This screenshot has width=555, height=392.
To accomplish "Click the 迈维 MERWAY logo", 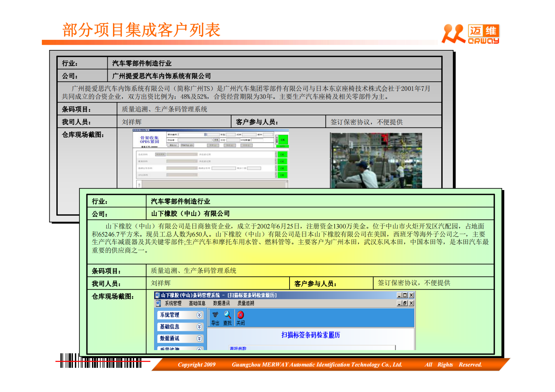I will [471, 34].
